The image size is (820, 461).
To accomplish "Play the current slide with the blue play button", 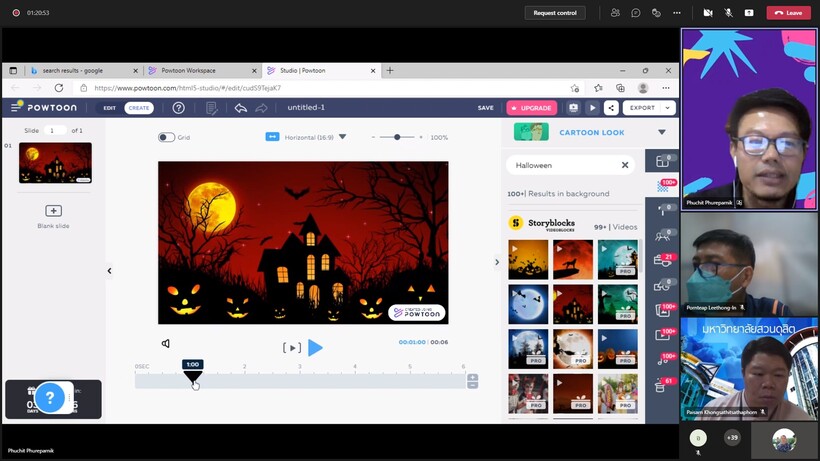I will (x=315, y=348).
